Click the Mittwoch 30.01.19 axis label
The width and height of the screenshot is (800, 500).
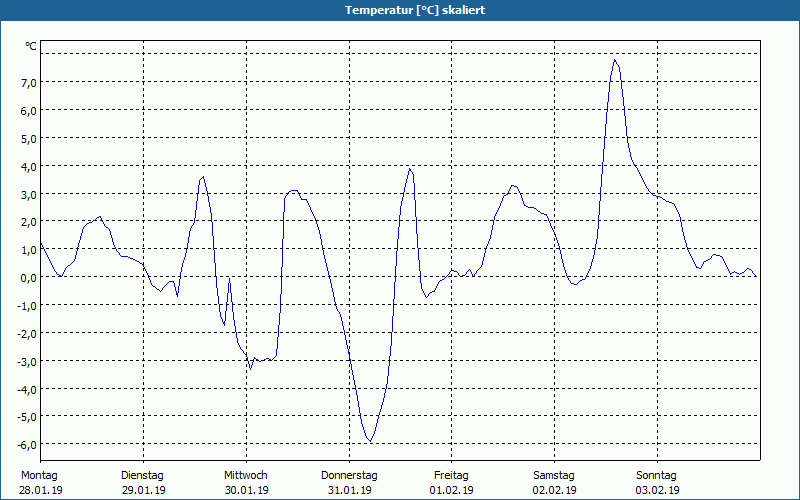point(246,483)
